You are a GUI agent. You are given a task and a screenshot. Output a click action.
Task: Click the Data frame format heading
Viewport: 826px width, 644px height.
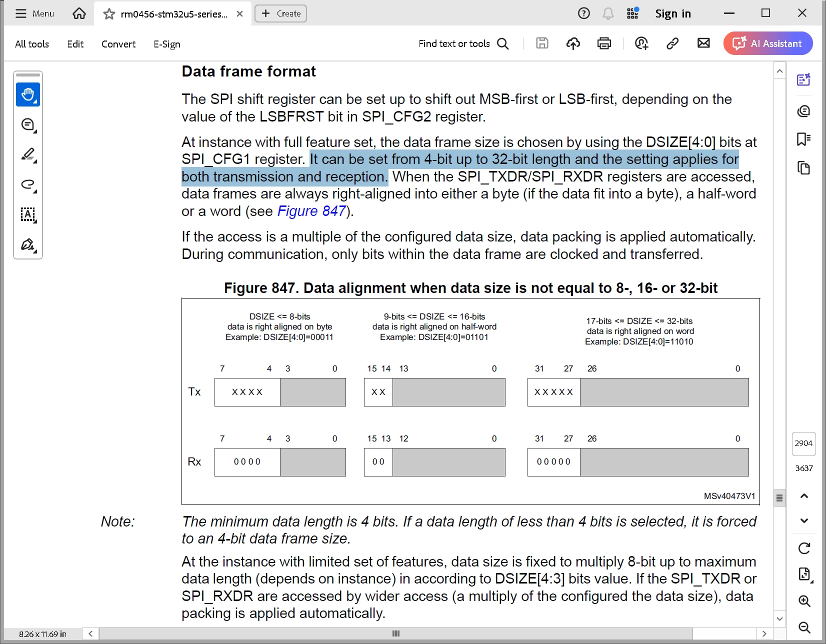(248, 71)
